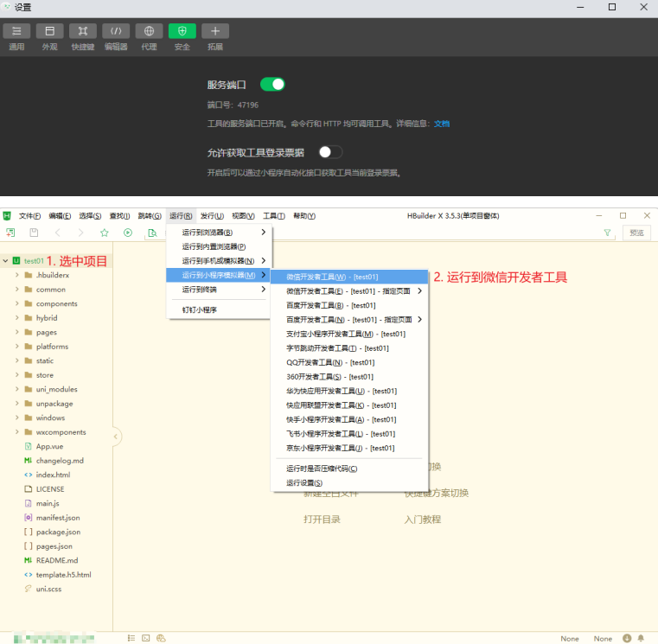Click the save file toolbar icon
The width and height of the screenshot is (658, 644).
click(x=34, y=233)
